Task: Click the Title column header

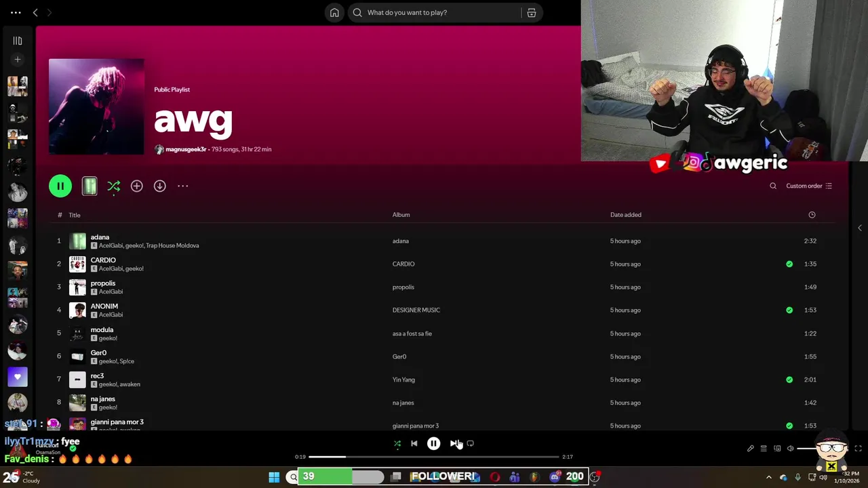Action: (75, 215)
